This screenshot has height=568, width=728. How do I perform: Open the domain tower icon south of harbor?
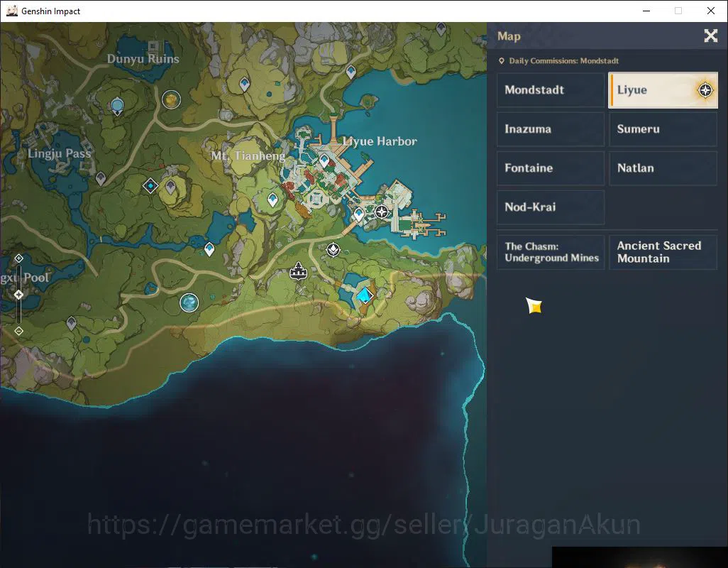tap(298, 271)
